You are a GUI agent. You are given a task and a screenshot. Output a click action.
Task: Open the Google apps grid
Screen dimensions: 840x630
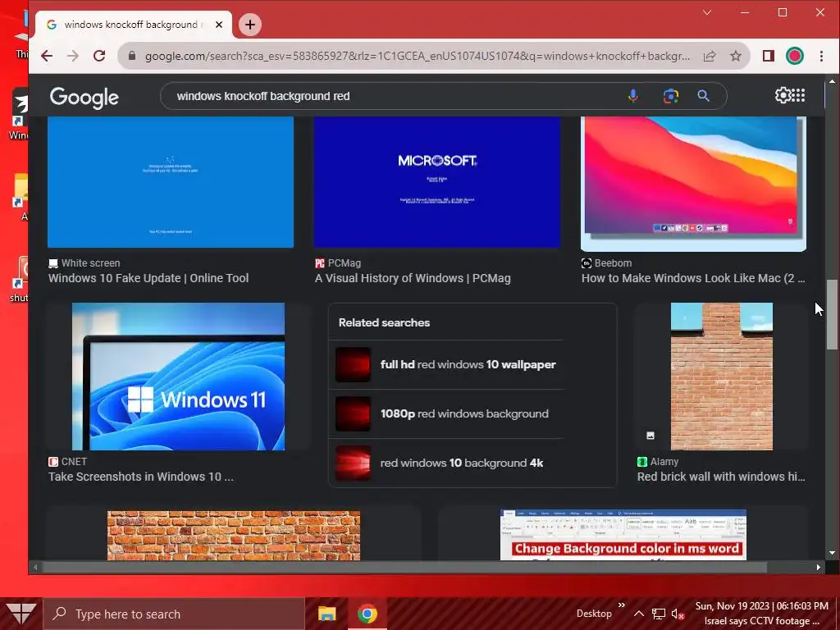[798, 95]
